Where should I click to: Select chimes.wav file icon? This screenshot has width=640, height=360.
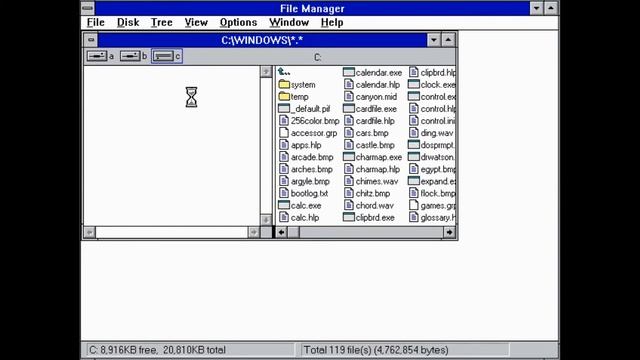click(x=349, y=181)
